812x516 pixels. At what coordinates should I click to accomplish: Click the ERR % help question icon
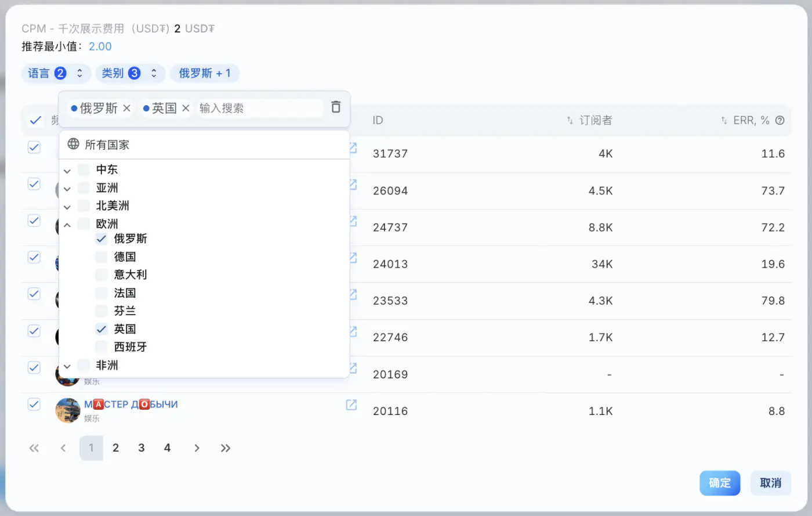780,120
